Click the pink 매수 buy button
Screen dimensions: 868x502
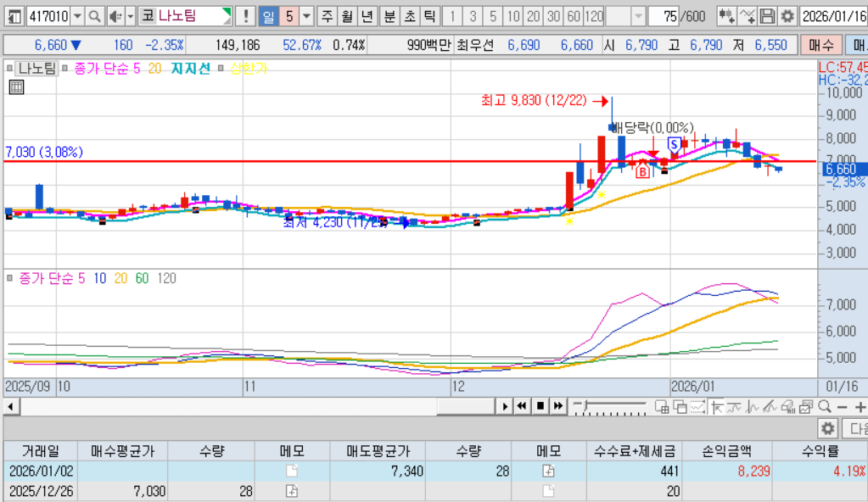coord(821,45)
